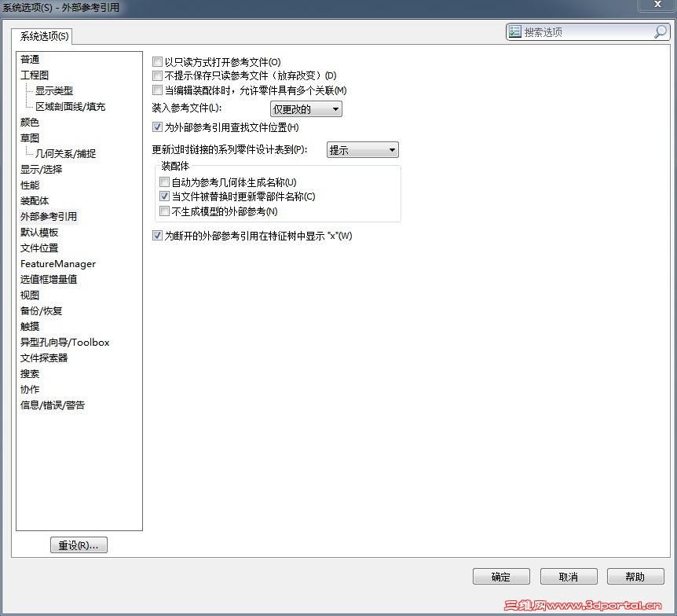Select 工程图 category in tree
The image size is (677, 616).
35,75
